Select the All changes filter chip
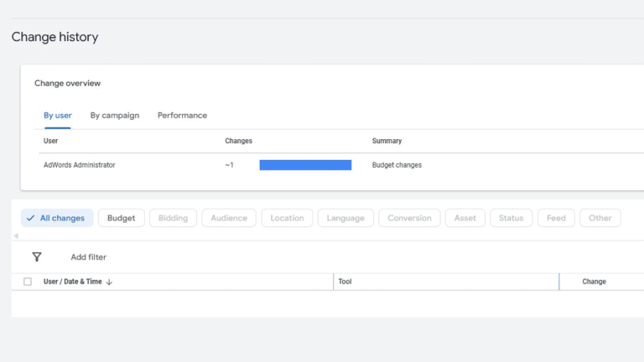The image size is (644, 362). point(57,218)
